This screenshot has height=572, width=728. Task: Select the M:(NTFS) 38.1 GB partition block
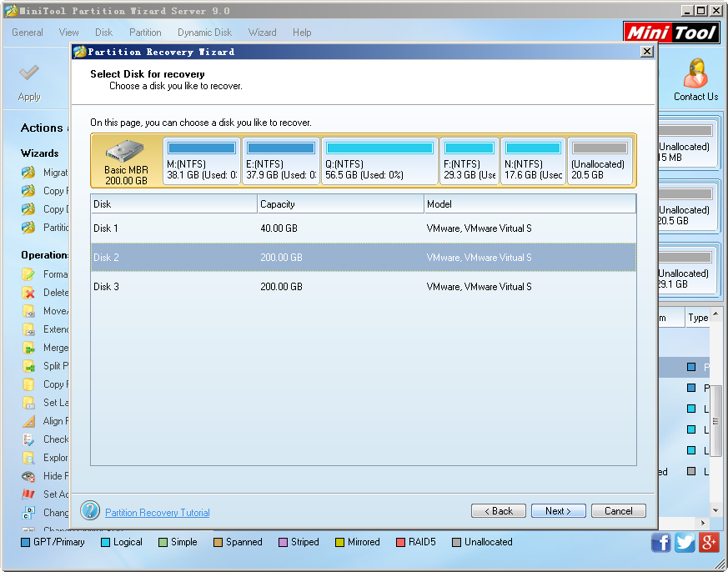click(x=202, y=161)
